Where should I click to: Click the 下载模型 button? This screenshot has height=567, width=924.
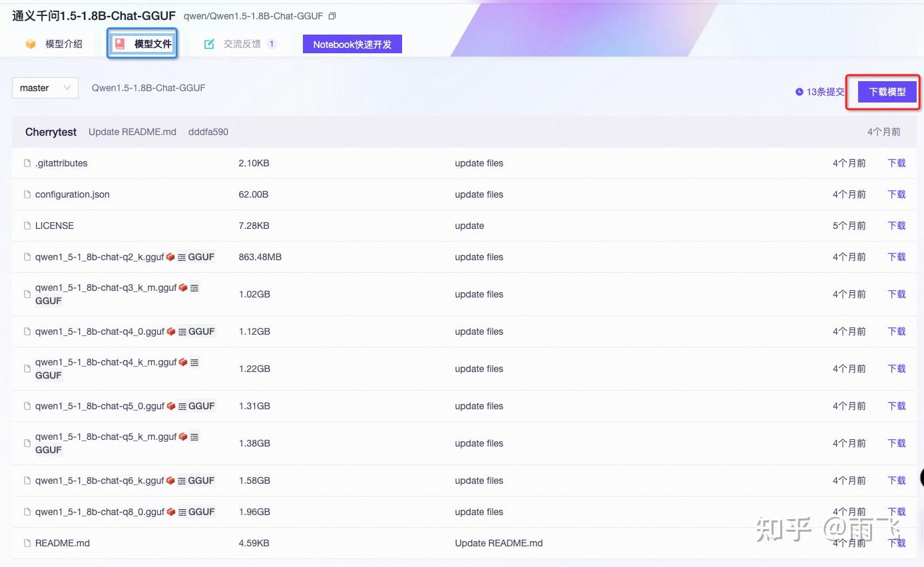tap(885, 91)
